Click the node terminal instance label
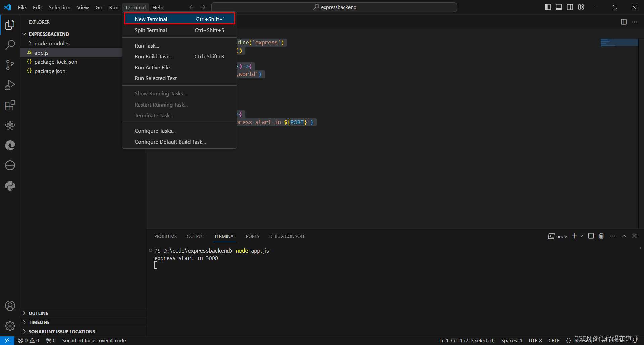The image size is (644, 345). coord(557,236)
